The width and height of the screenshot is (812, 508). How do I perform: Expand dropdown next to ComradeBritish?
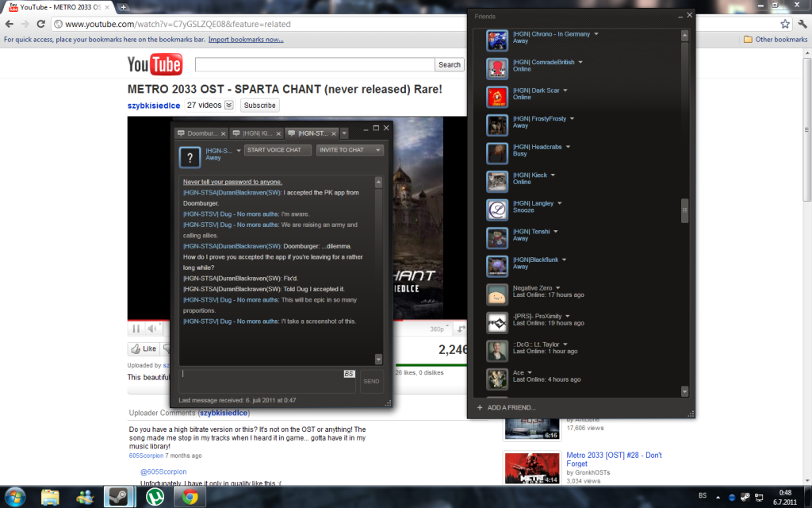pyautogui.click(x=580, y=62)
